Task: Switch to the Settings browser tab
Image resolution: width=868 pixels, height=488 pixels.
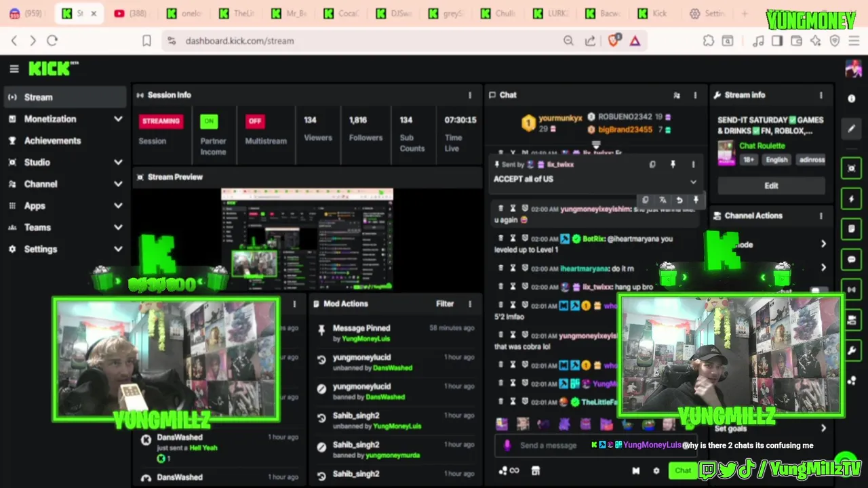Action: click(709, 14)
